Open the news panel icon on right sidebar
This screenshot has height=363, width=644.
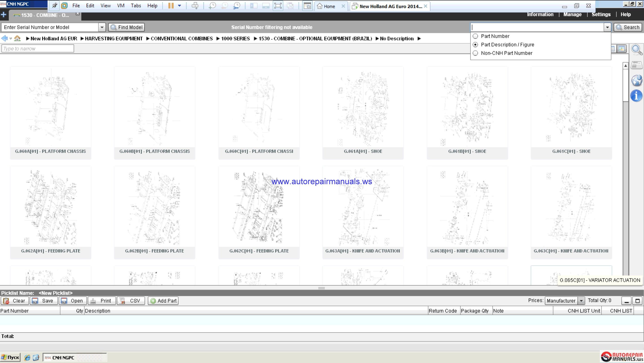[x=637, y=66]
